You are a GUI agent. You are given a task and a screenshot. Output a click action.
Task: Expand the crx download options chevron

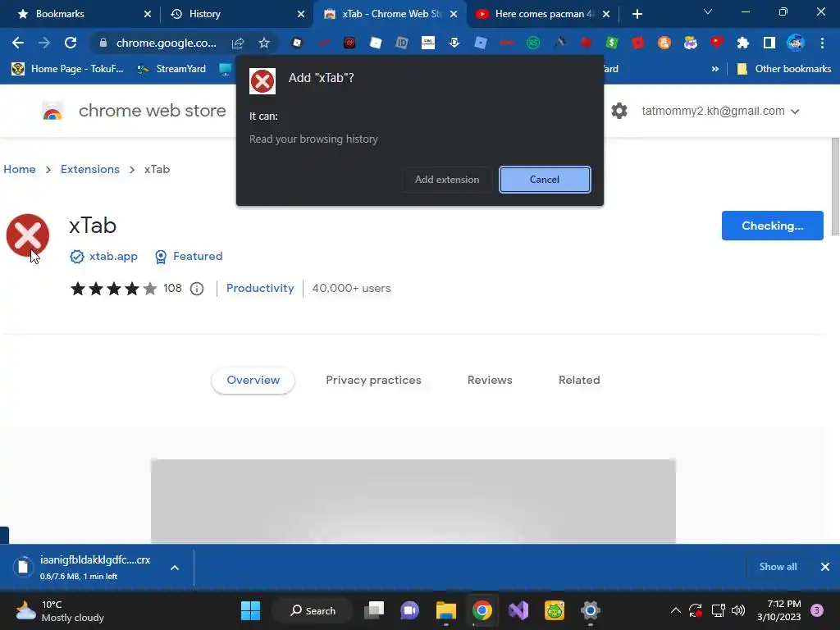coord(175,568)
